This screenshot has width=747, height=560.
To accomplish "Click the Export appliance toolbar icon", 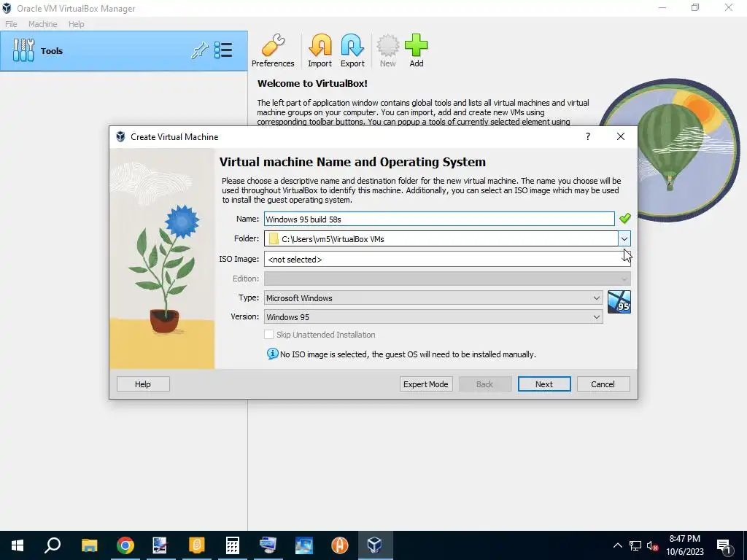I will pos(352,51).
